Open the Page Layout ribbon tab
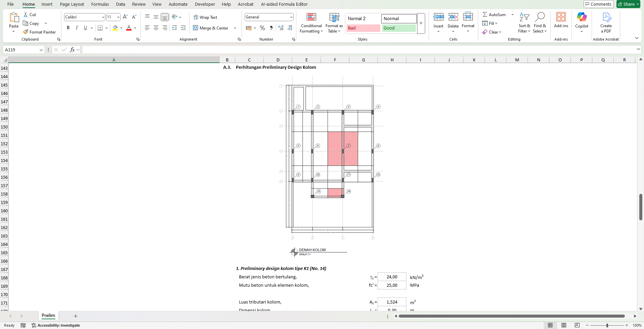 pyautogui.click(x=72, y=4)
